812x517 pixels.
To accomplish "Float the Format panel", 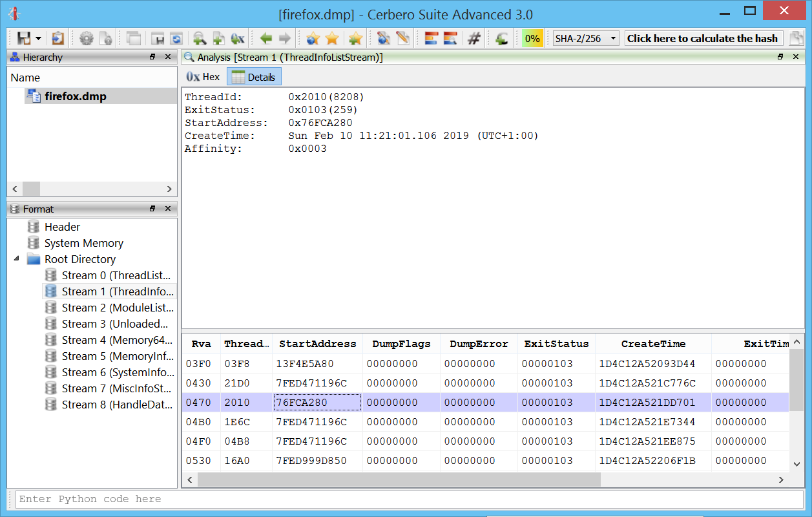I will [152, 209].
